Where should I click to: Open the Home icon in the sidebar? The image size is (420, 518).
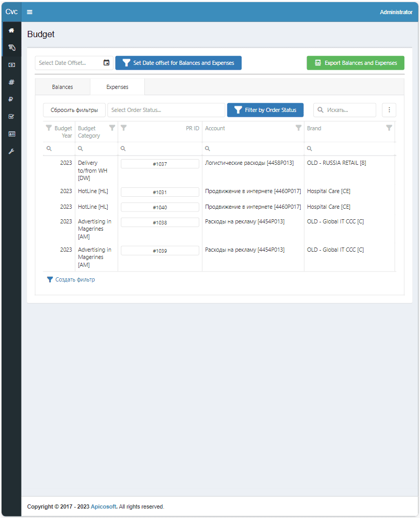pyautogui.click(x=12, y=30)
